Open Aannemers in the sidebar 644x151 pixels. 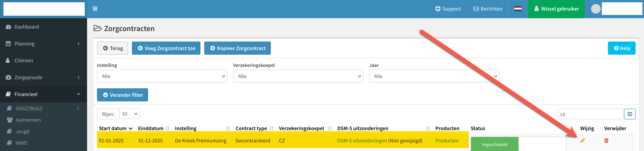[28, 120]
